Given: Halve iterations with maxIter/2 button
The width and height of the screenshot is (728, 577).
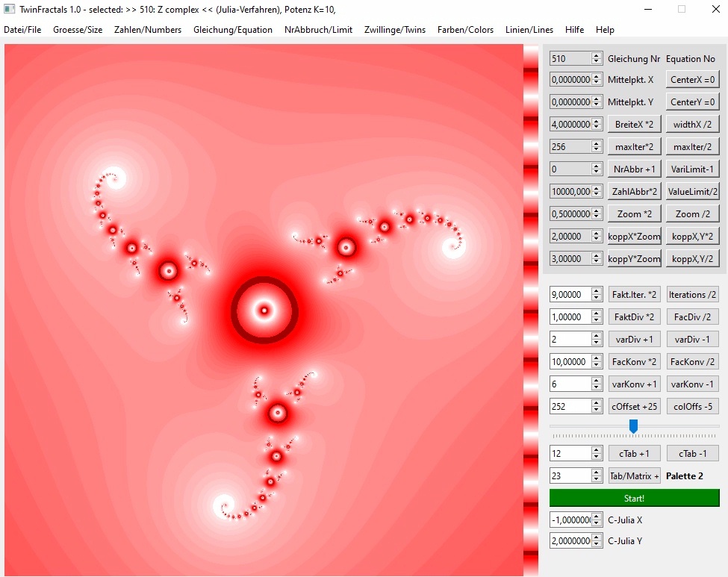Looking at the screenshot, I should point(692,147).
